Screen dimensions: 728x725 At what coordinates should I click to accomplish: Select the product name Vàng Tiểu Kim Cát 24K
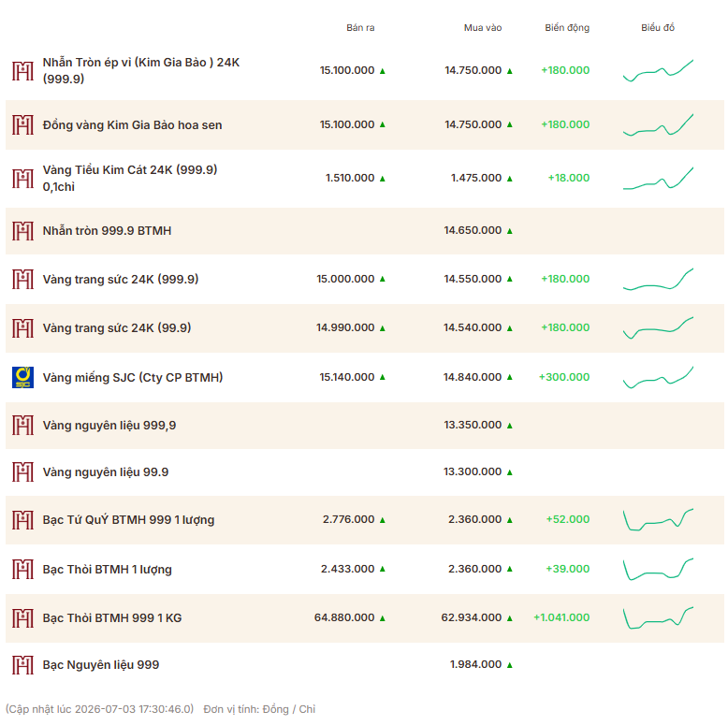tap(130, 179)
